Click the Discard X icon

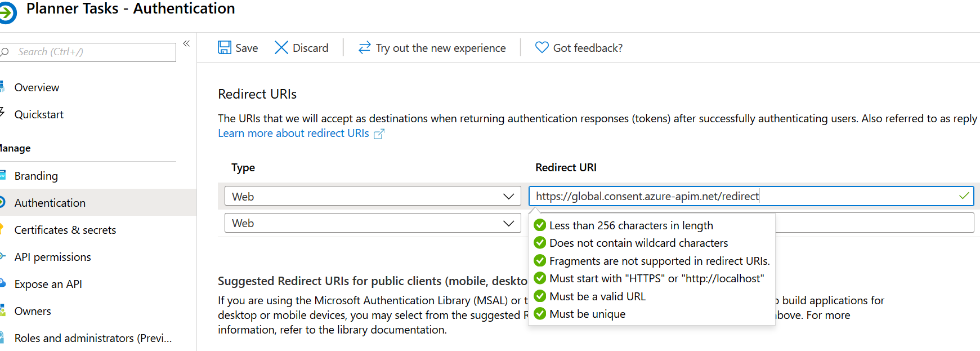pos(281,48)
